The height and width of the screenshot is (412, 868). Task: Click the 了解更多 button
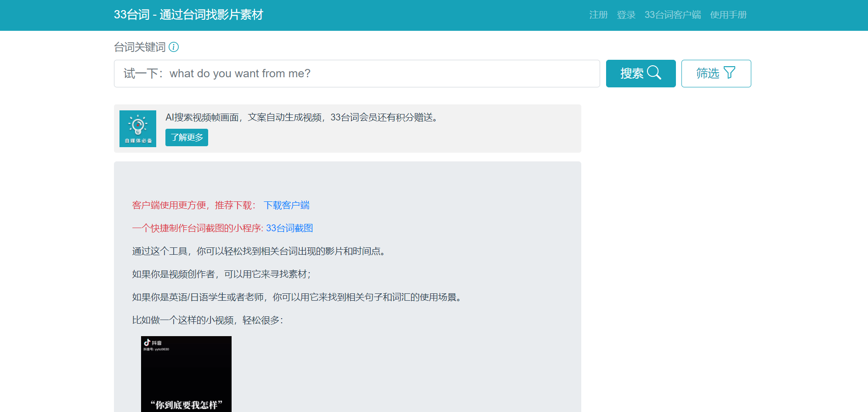(x=187, y=137)
